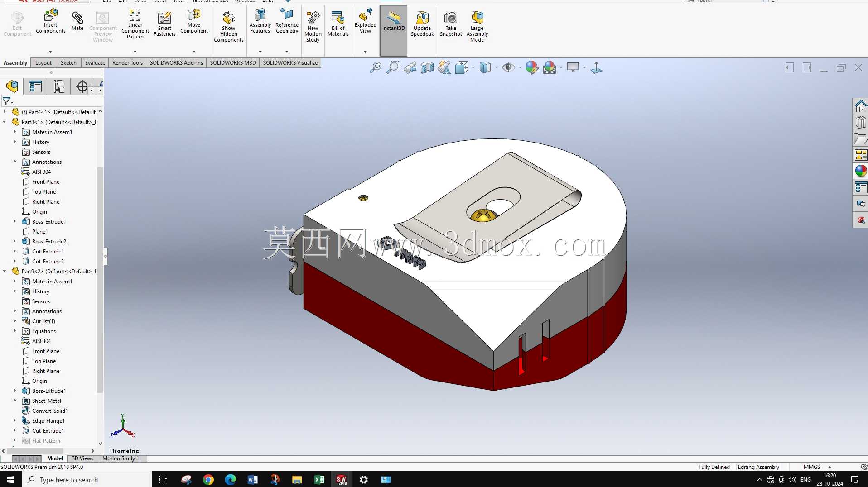Click the Zoom to Fit icon
868x487 pixels.
pyautogui.click(x=376, y=68)
